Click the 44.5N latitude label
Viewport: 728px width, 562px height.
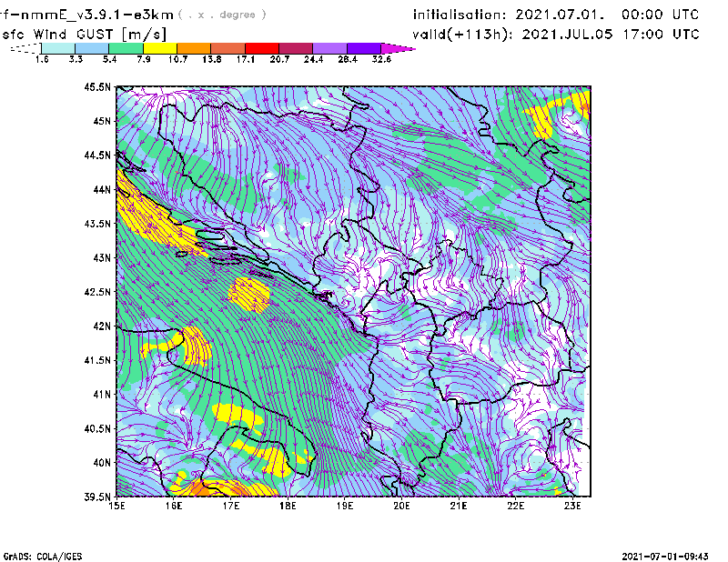(x=97, y=155)
